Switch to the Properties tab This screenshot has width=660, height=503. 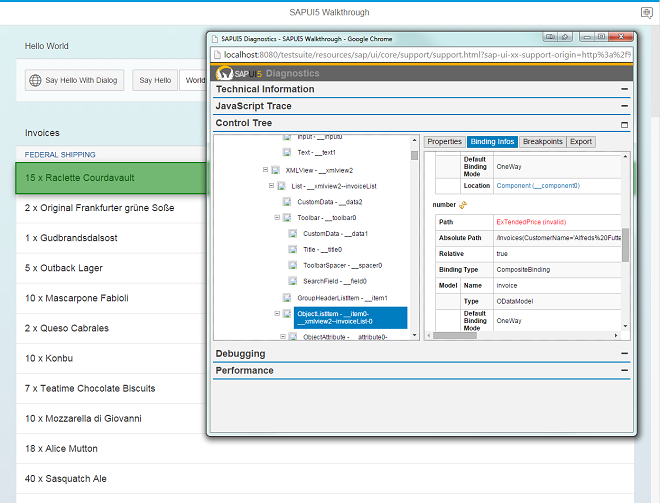click(x=444, y=142)
